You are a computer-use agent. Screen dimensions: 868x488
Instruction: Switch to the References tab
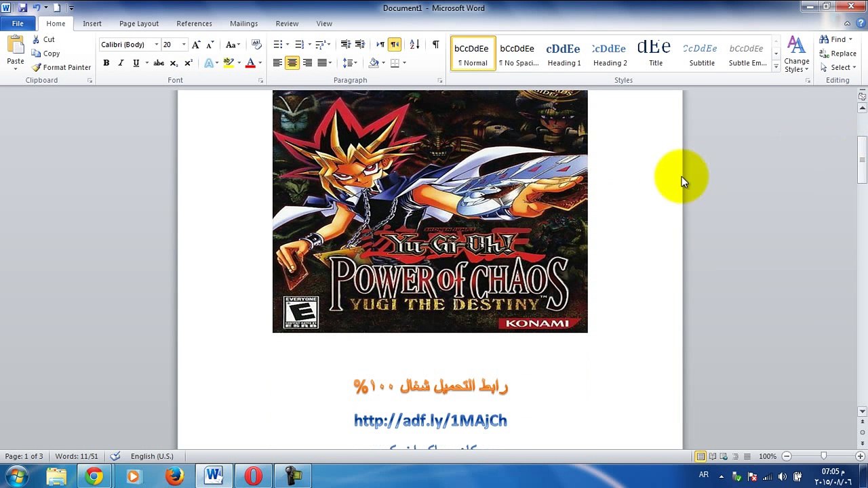coord(194,24)
